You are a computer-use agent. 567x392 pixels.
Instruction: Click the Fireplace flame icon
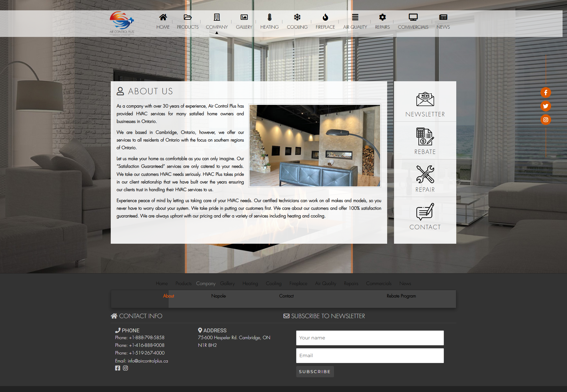click(325, 17)
